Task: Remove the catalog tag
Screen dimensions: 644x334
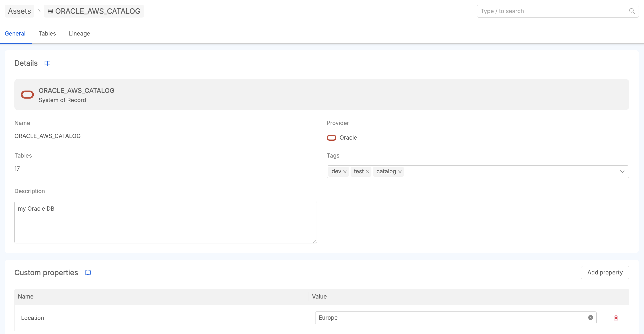Action: pos(400,171)
